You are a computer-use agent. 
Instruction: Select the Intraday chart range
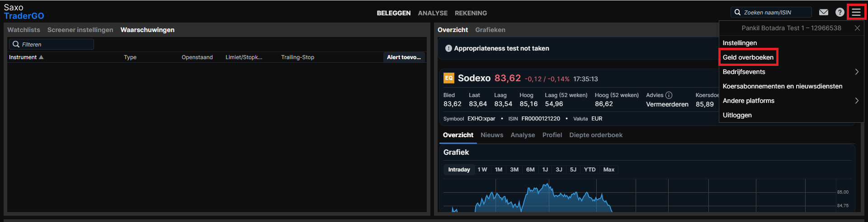(x=459, y=170)
